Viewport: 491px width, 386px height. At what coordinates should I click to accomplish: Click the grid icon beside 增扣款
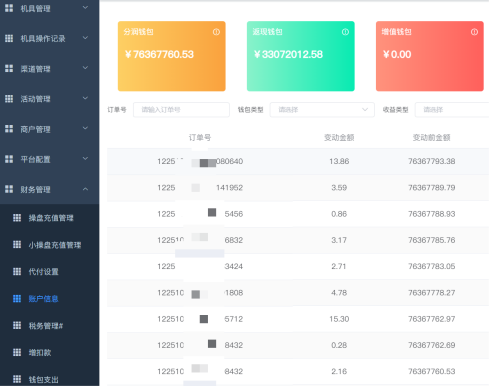click(17, 352)
